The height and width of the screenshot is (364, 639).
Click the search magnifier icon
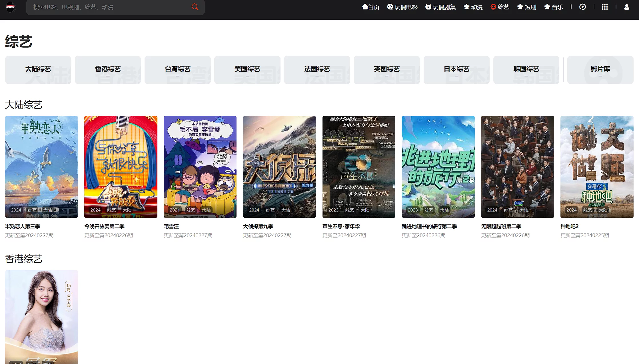pos(195,7)
